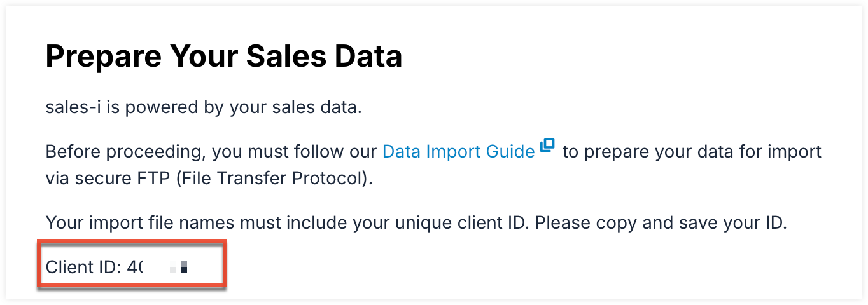Click the 'Prepare Your Sales Data' heading
868x305 pixels.
click(224, 57)
